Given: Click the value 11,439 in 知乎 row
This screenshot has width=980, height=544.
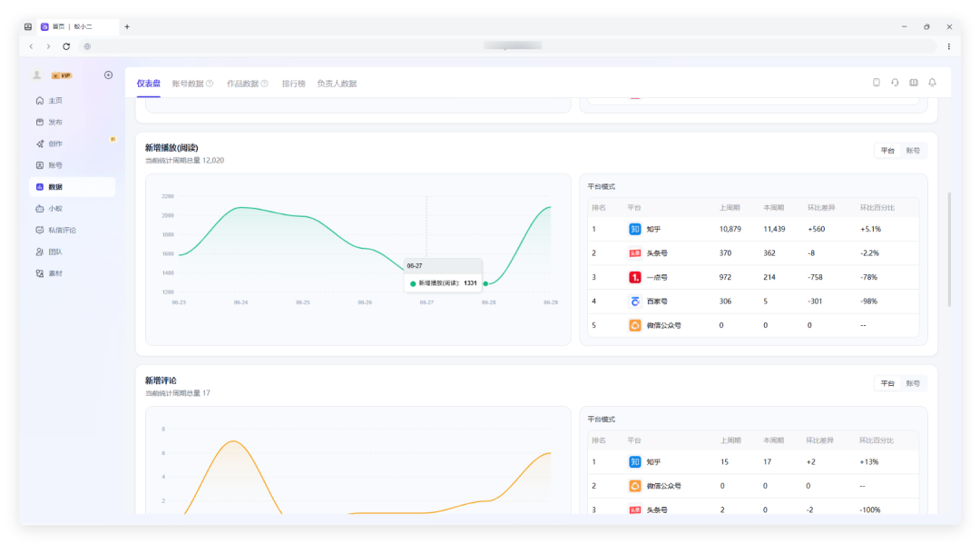Looking at the screenshot, I should tap(774, 230).
